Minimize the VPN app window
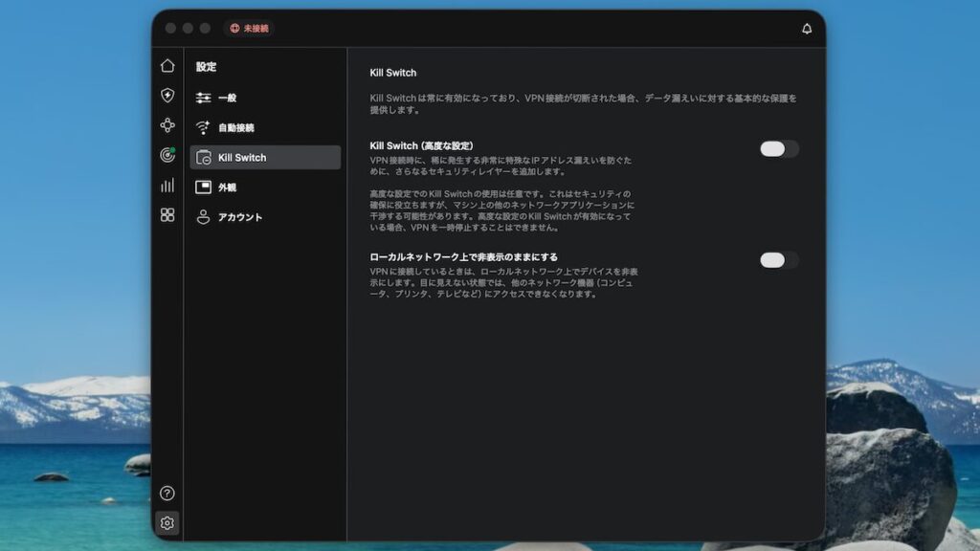Screen dimensions: 980x551 click(188, 29)
